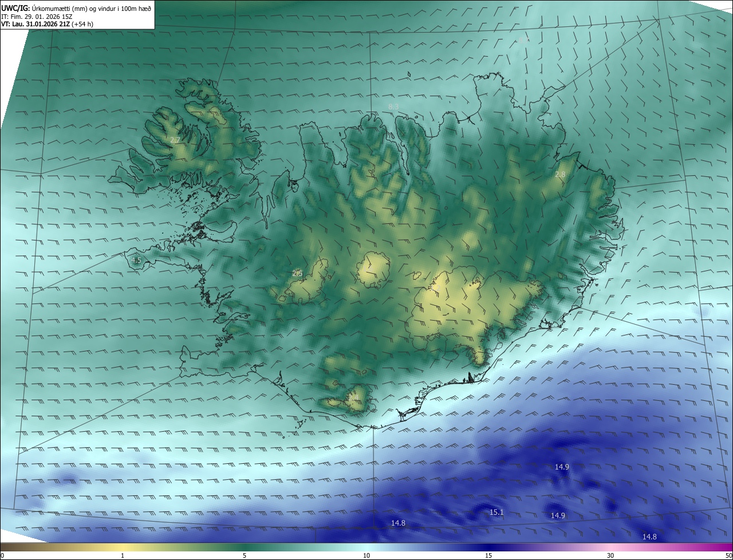Viewport: 733px width, 560px height.
Task: Click the 'VT: Lau. 31.01.2026 21Z (+54 h)' line
Action: coord(48,23)
